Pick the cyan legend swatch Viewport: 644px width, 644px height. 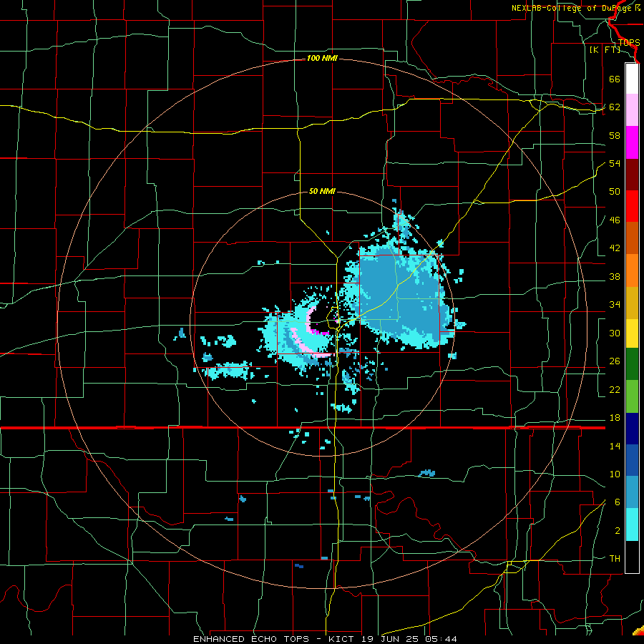point(632,525)
